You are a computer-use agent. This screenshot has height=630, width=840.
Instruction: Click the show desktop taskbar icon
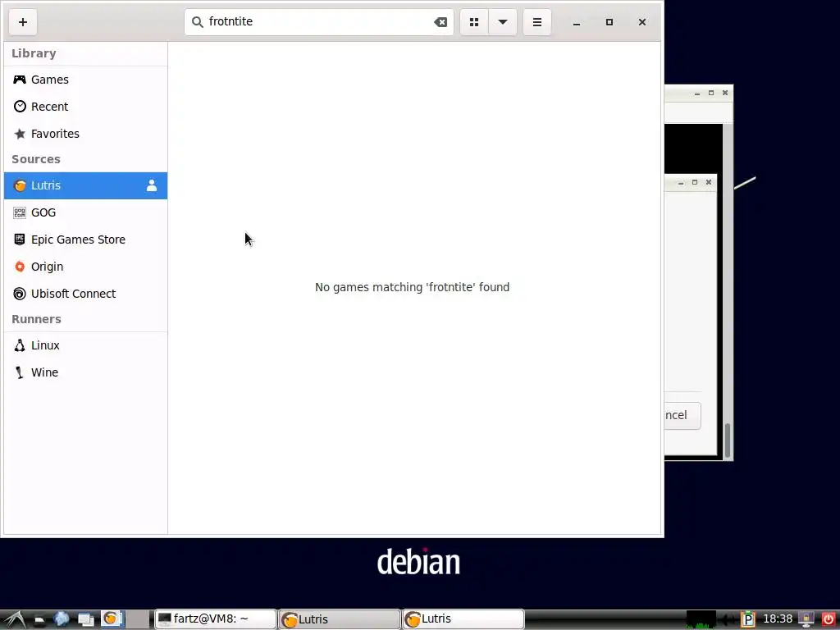tap(85, 620)
